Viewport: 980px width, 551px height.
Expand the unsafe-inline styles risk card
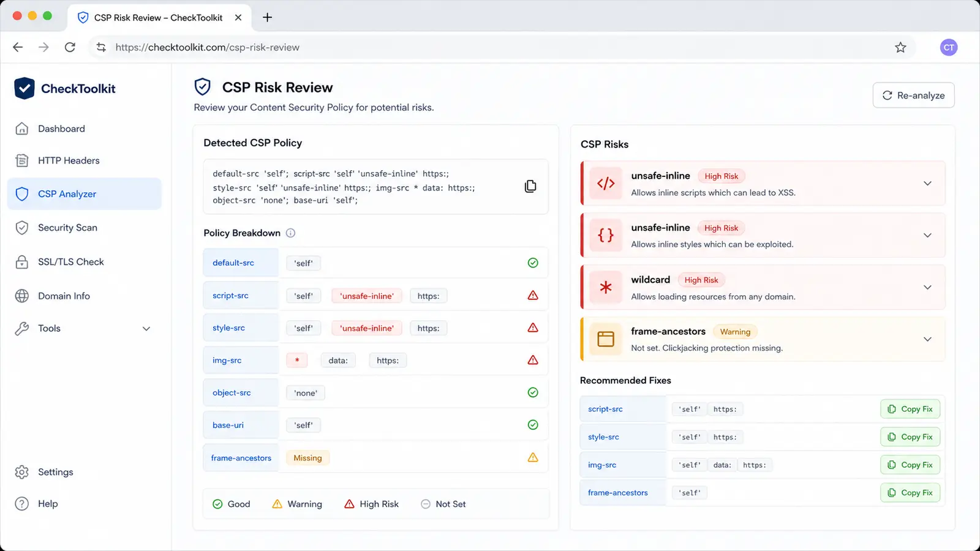point(927,235)
